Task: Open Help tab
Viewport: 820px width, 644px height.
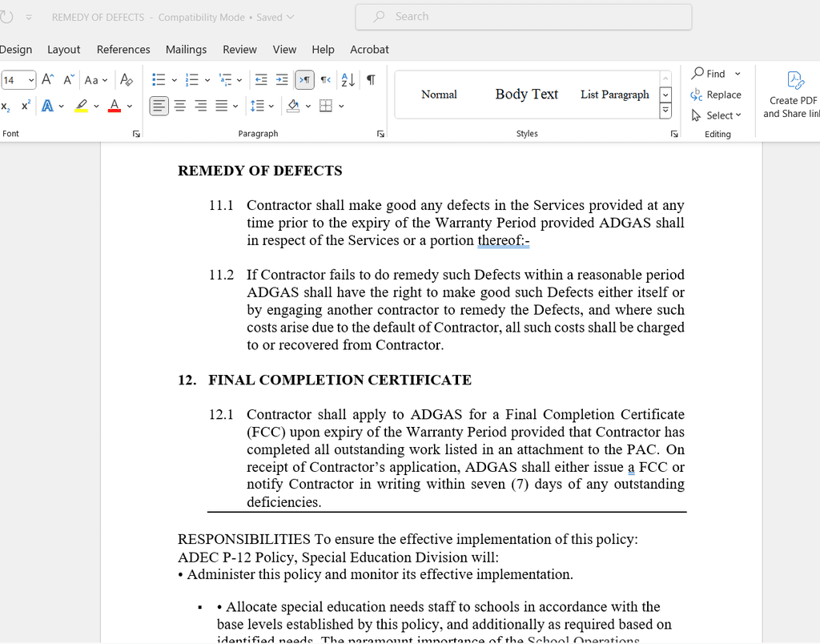Action: pyautogui.click(x=324, y=49)
